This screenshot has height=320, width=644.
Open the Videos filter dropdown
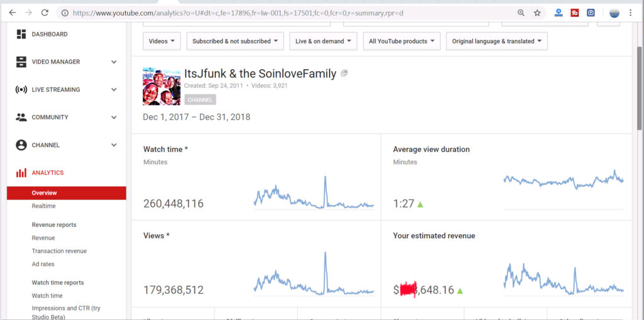[162, 41]
